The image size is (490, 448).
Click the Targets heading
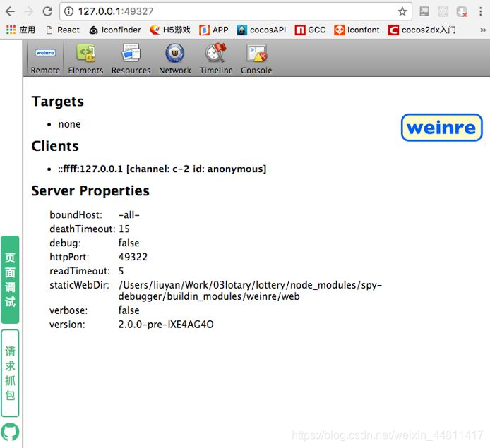tap(57, 102)
